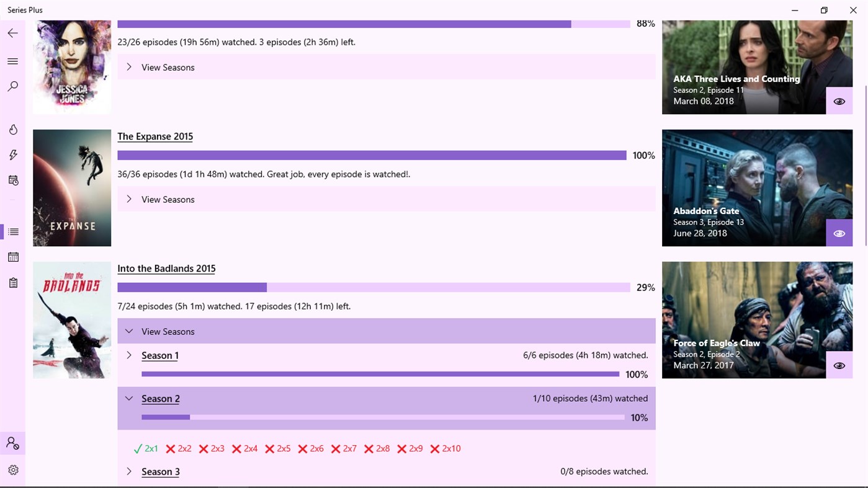Select the watchlist list icon in sidebar
This screenshot has height=488, width=868.
(x=12, y=231)
